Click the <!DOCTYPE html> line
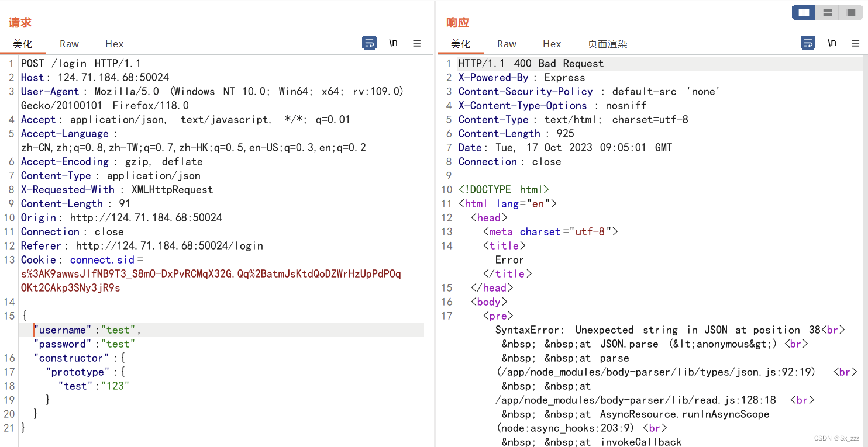This screenshot has width=868, height=447. [x=504, y=190]
